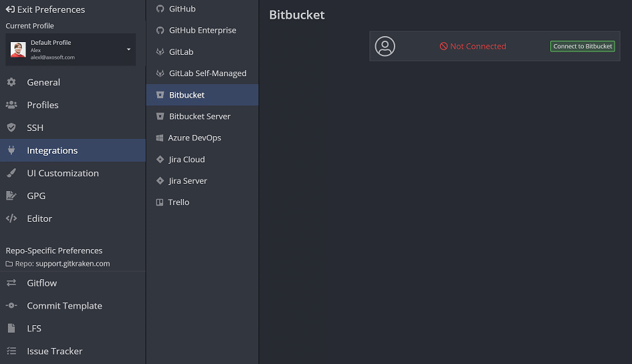The image size is (632, 364).
Task: Select the GitLab Self-Managed integration
Action: click(x=203, y=73)
